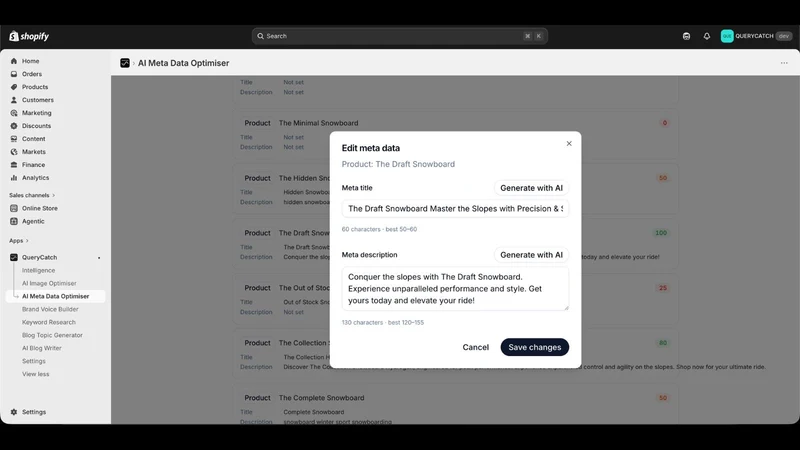The width and height of the screenshot is (800, 450).
Task: Open Blog Topic Generator
Action: click(52, 335)
